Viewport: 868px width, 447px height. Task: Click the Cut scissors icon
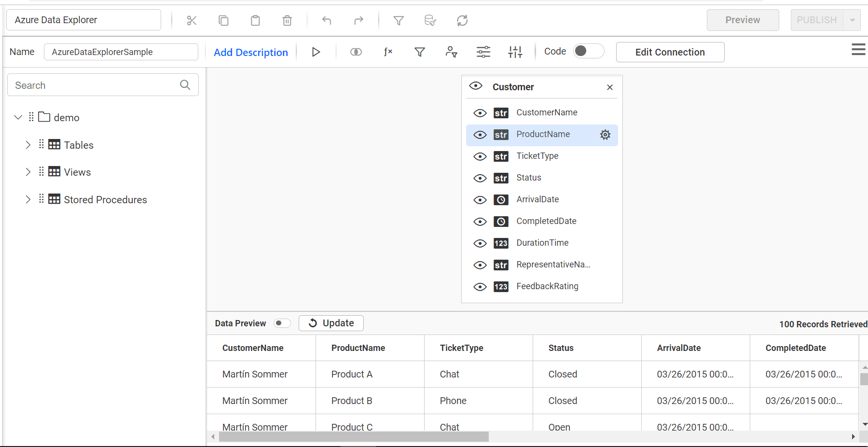coord(192,20)
